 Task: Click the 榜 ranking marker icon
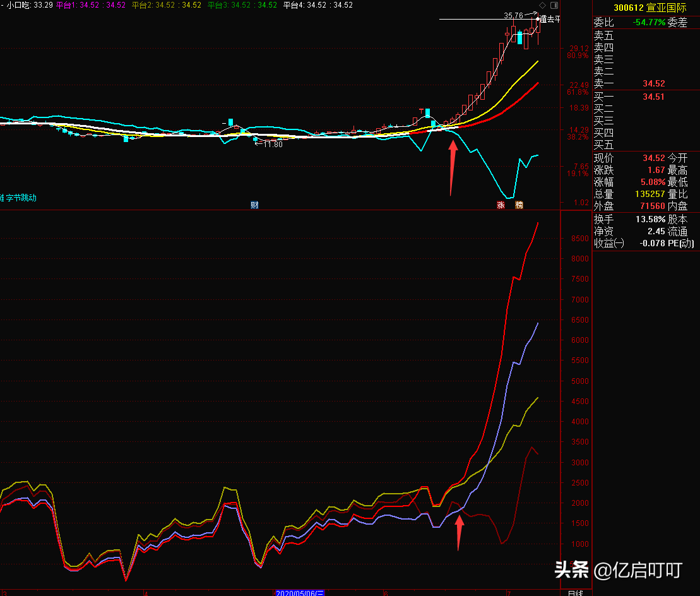click(519, 205)
